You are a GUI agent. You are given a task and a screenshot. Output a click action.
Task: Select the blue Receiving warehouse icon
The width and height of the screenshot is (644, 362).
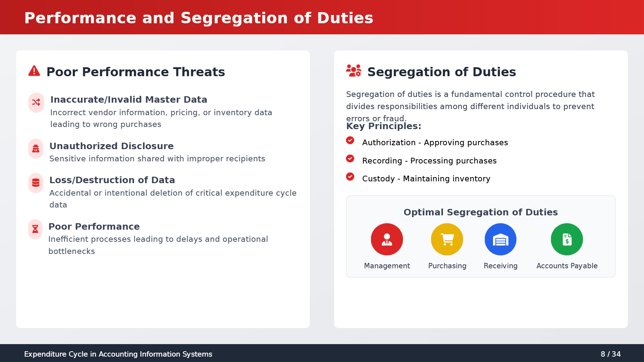501,239
